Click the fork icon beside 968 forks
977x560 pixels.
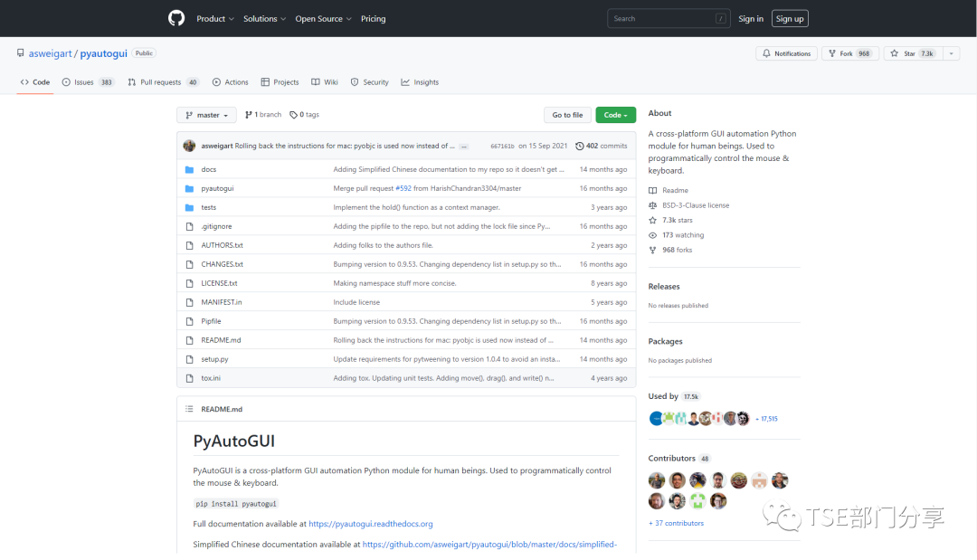tap(652, 251)
